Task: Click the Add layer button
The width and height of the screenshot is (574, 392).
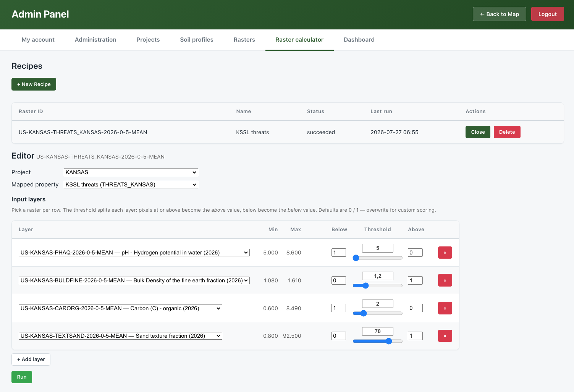Action: [x=31, y=360]
